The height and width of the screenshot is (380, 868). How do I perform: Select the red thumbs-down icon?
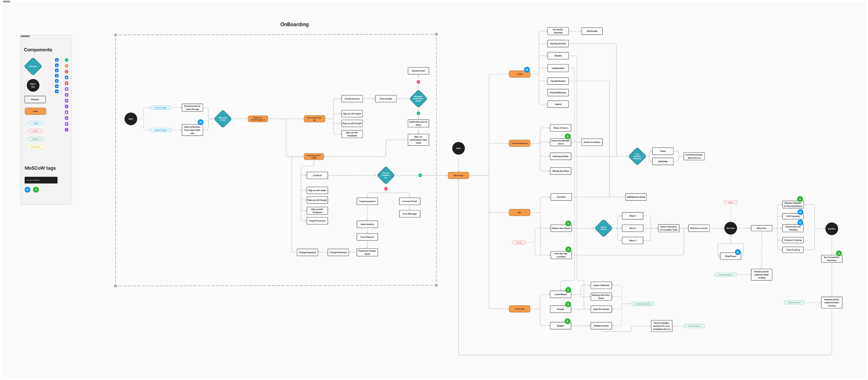(67, 83)
